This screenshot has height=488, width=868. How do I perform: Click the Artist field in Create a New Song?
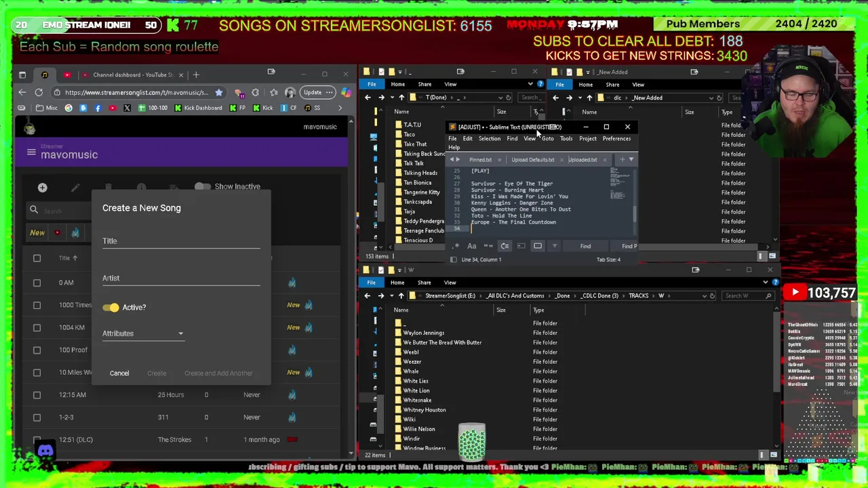coord(181,279)
